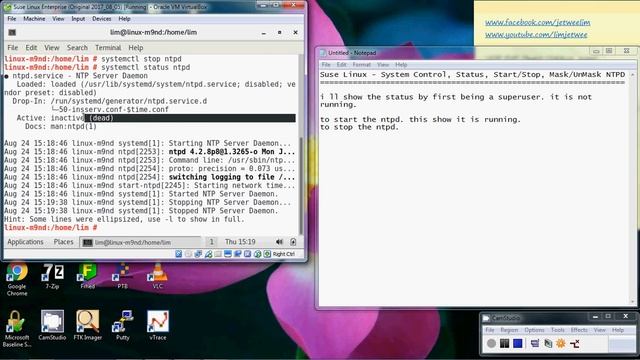The width and height of the screenshot is (640, 360).
Task: Open the Applications menu in GNOME panel
Action: point(25,242)
